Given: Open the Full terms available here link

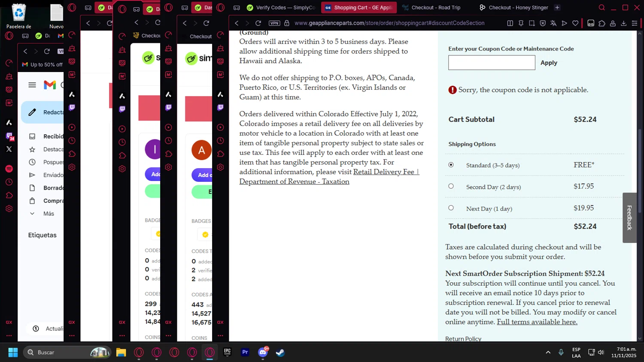Looking at the screenshot, I should point(537,322).
